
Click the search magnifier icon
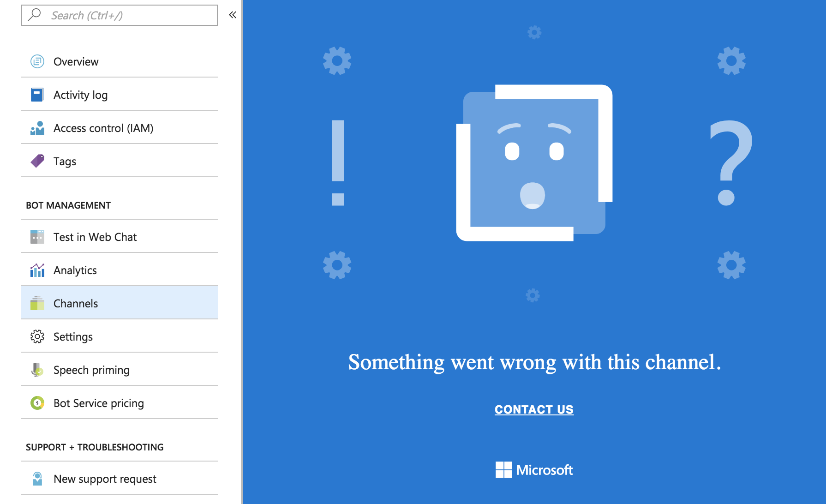[34, 15]
